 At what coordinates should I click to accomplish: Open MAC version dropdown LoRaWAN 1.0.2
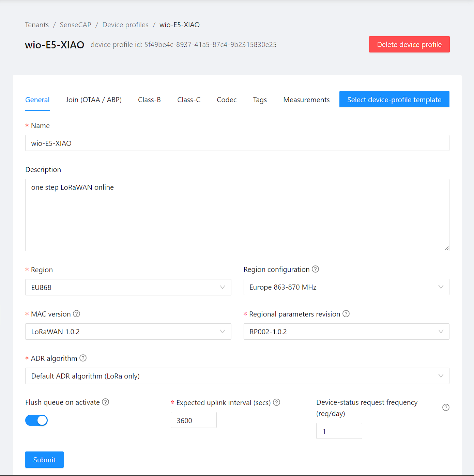[x=128, y=332]
